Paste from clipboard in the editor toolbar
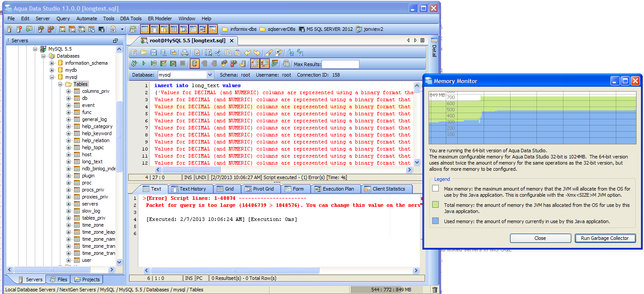This screenshot has height=294, width=644. [x=237, y=53]
